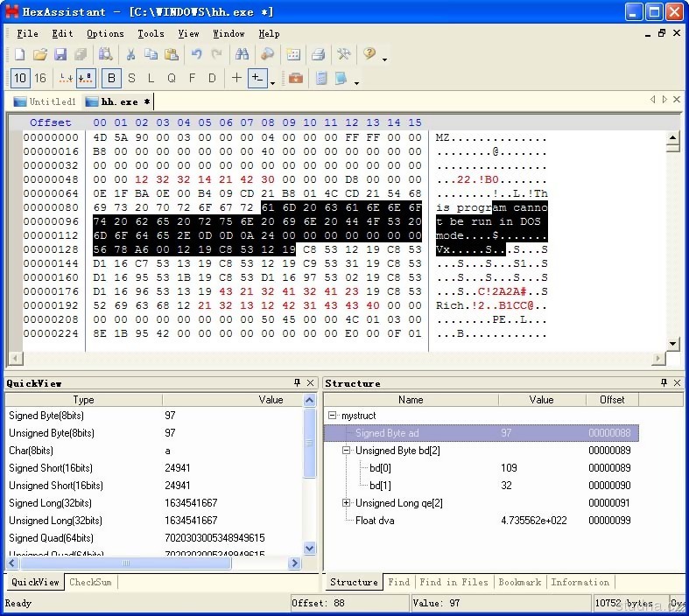689x616 pixels.
Task: Switch to the CheckSum tab
Action: point(90,582)
